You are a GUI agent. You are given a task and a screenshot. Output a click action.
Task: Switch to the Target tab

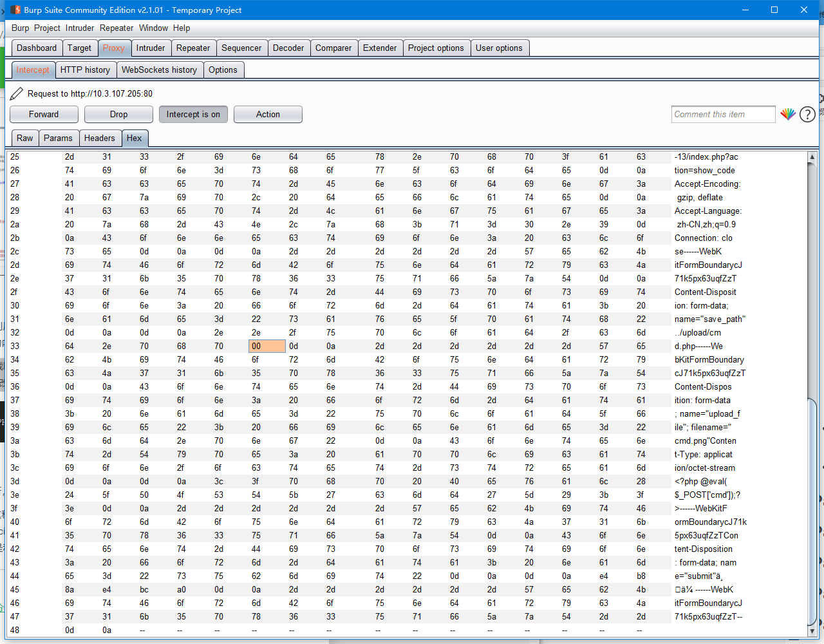79,48
